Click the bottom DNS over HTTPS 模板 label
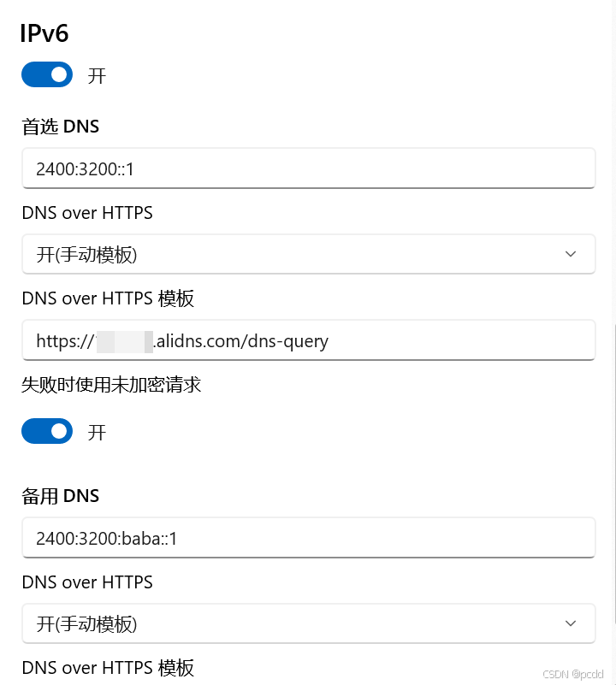Screen dimensions: 616x685 tap(108, 668)
